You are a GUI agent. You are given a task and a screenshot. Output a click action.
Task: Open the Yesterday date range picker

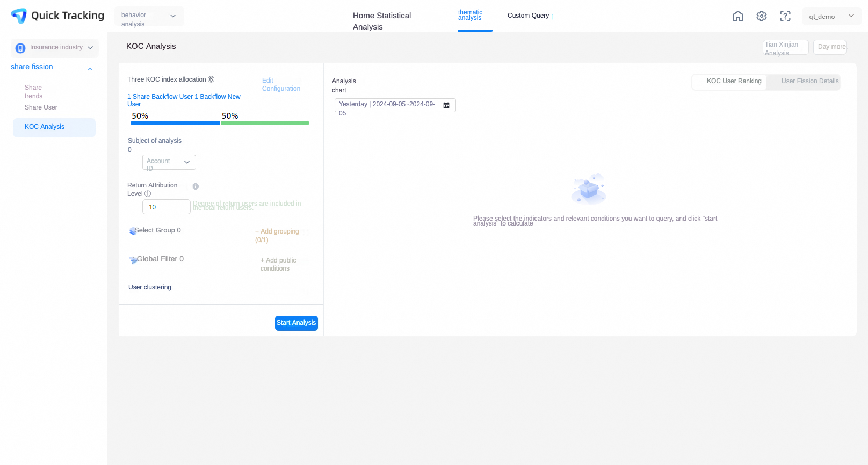(395, 105)
